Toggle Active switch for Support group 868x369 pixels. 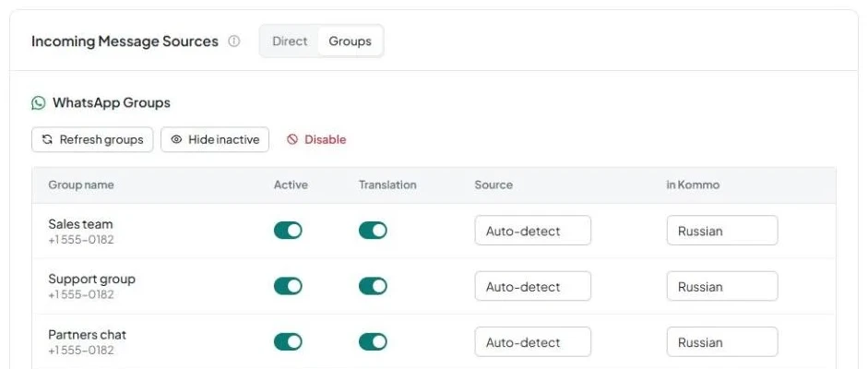click(x=288, y=286)
